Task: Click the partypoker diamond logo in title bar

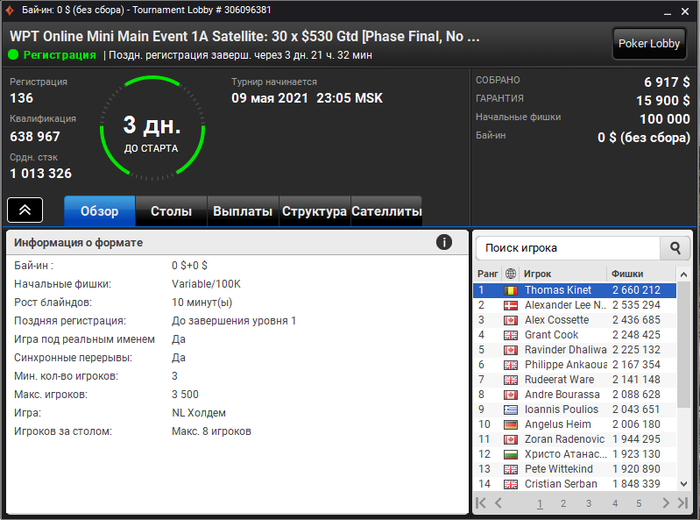Action: [9, 10]
